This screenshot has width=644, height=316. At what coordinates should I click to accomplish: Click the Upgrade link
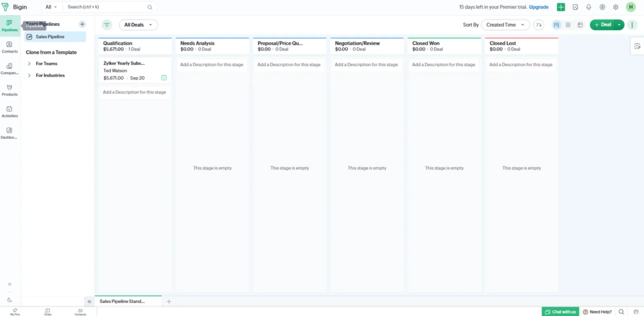pyautogui.click(x=538, y=7)
